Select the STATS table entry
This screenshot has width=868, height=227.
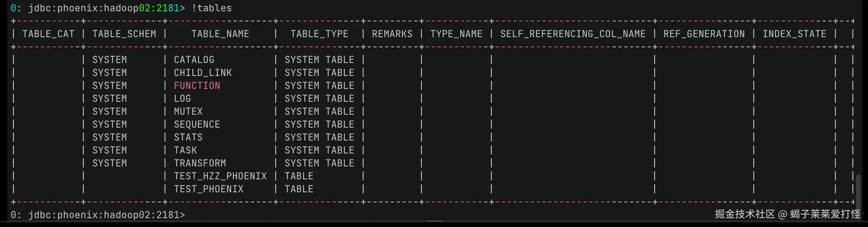[x=188, y=137]
